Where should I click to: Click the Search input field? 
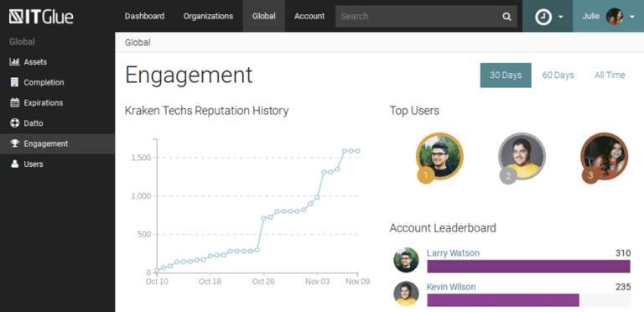[x=418, y=17]
